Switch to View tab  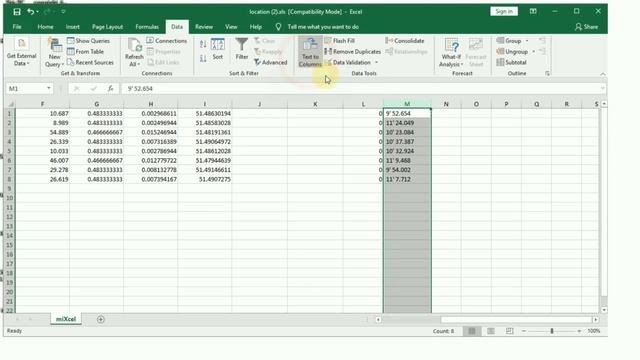pos(231,27)
